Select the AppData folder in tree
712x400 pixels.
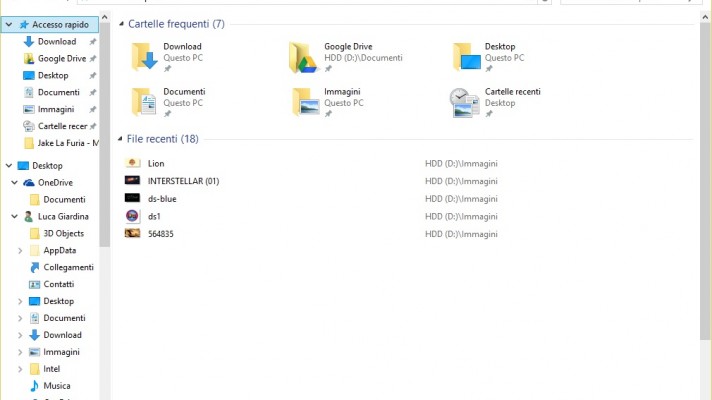point(53,251)
